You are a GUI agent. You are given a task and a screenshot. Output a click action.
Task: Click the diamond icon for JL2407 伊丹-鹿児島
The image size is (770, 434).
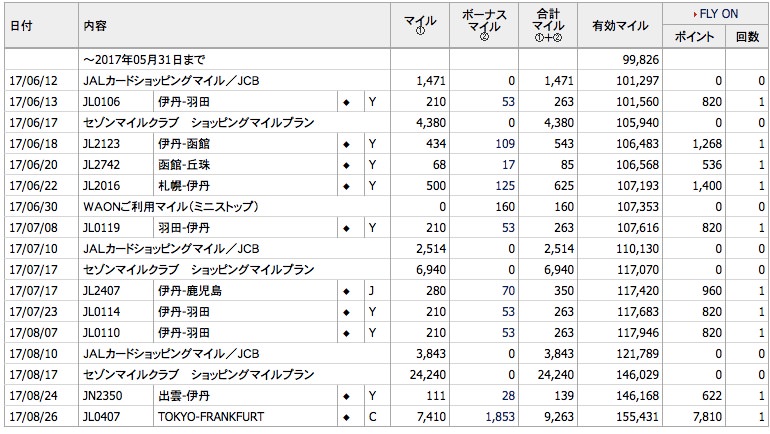pyautogui.click(x=345, y=291)
